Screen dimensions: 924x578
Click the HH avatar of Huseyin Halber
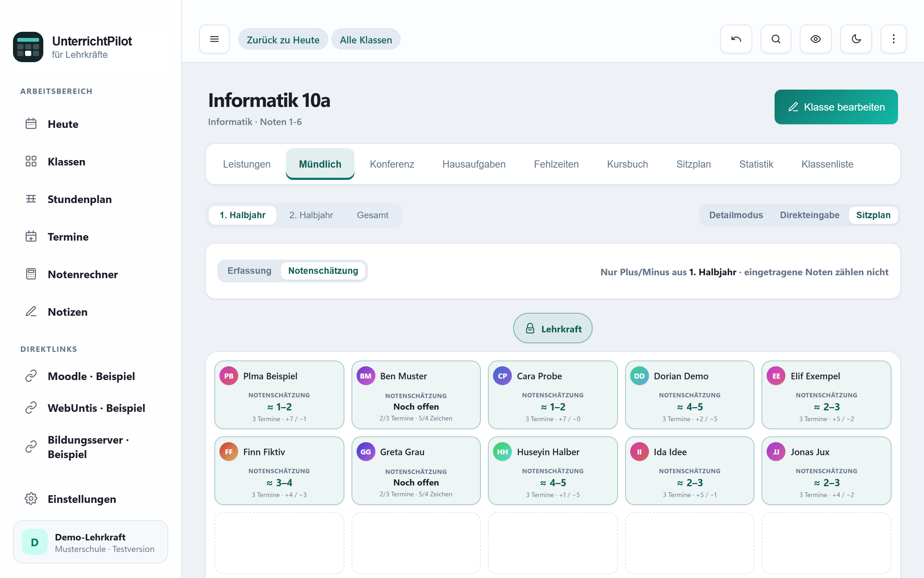[x=502, y=452]
